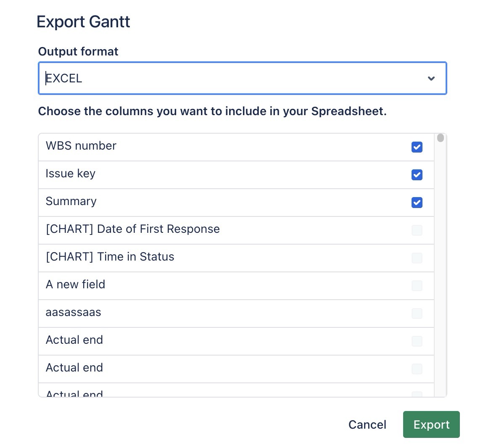Click the 'A new field' row label
491x448 pixels.
pos(75,285)
